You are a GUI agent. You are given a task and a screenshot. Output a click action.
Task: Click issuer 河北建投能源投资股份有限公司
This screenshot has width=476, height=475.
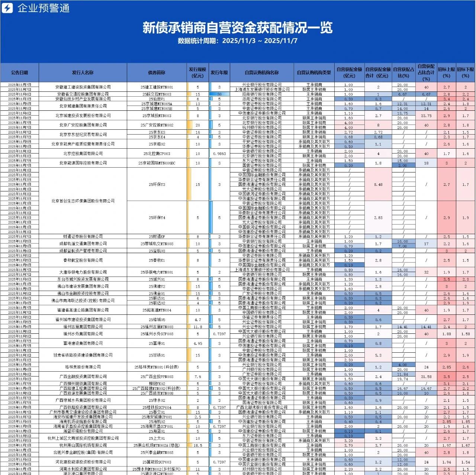[83, 462]
